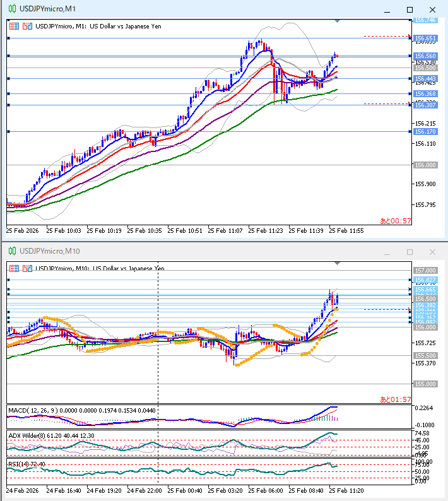Click the 157.000 price label in M10 chart
Screen dimensions: 448x501
[426, 270]
